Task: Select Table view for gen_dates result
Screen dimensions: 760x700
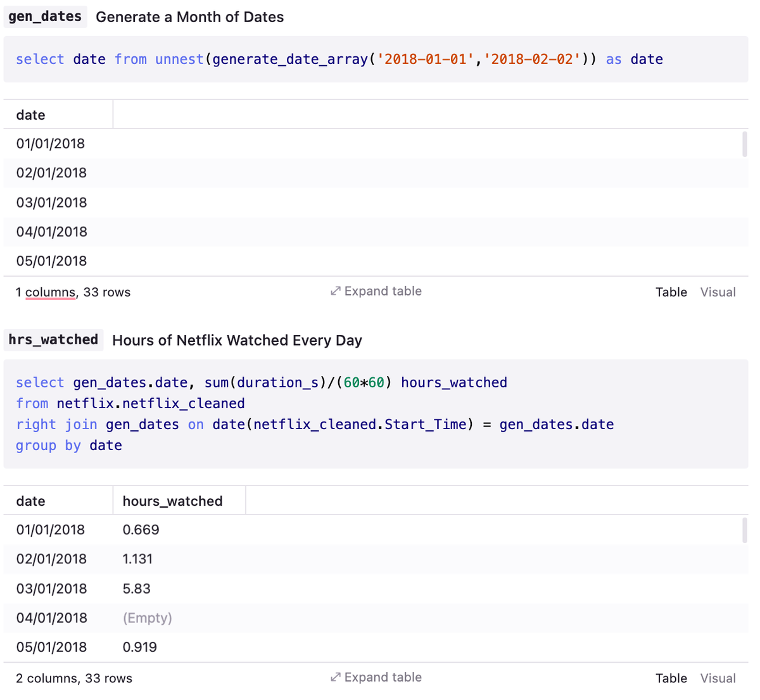Action: point(671,292)
